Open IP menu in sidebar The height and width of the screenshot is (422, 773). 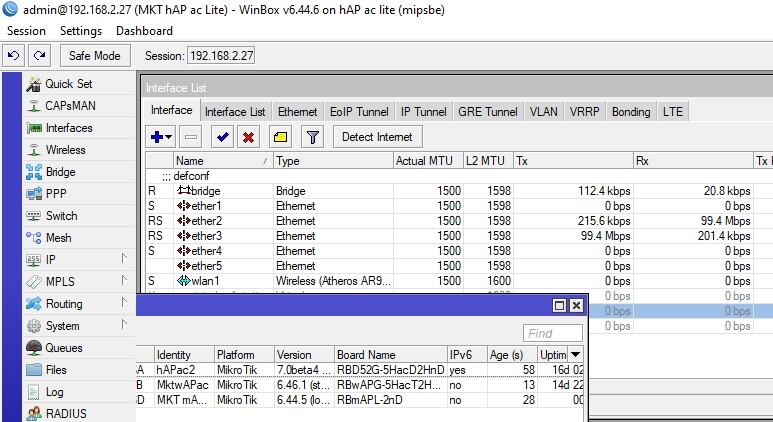point(41,260)
